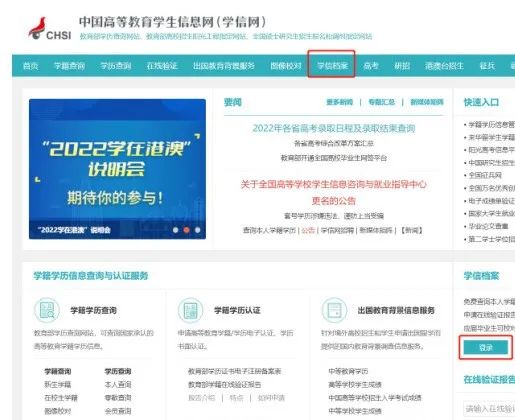Open 图像校对 navigation item
515x420 pixels.
pyautogui.click(x=286, y=66)
